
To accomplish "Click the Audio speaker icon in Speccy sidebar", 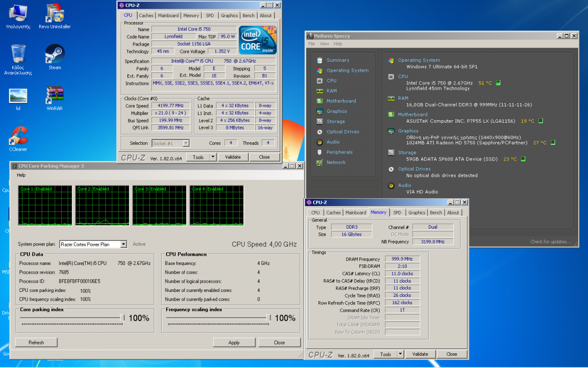I will [319, 142].
